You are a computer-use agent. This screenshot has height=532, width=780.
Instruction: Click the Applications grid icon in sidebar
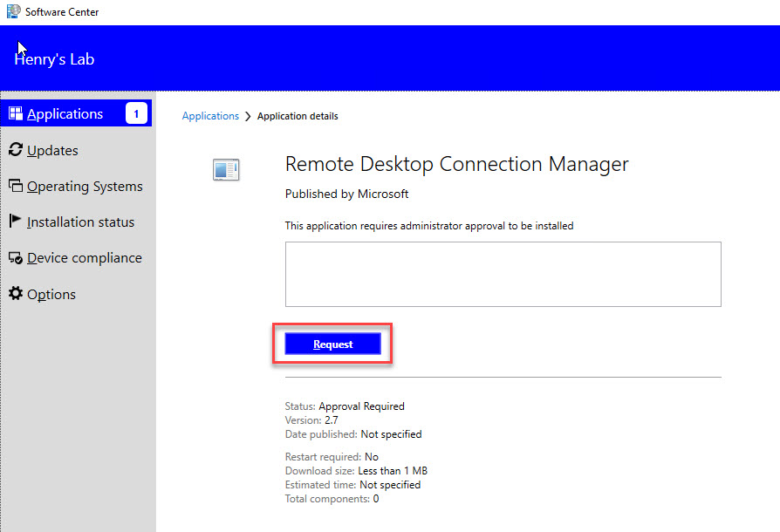[15, 113]
